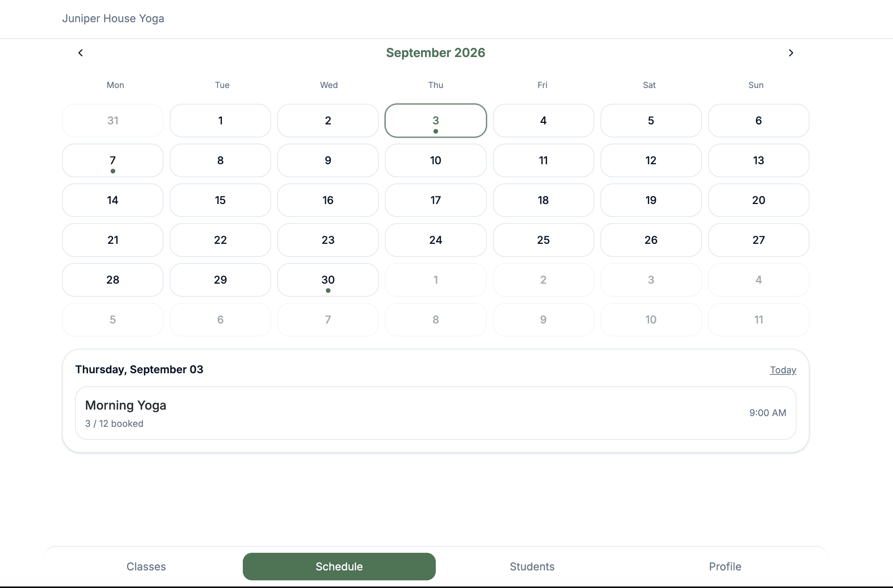Click the 9:00 AM class time
Screen dimensions: 893x588
coord(768,413)
